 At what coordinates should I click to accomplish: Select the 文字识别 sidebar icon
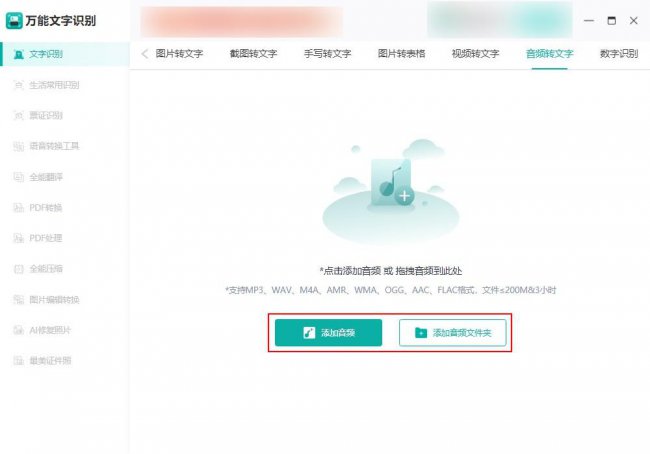pos(19,54)
